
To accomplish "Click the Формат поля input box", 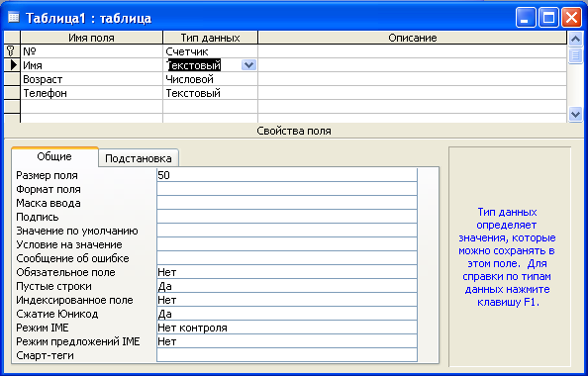I will (287, 189).
